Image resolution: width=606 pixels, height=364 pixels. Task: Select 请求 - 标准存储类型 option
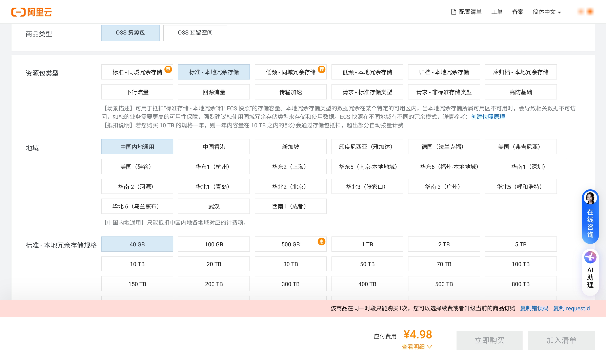click(x=367, y=92)
